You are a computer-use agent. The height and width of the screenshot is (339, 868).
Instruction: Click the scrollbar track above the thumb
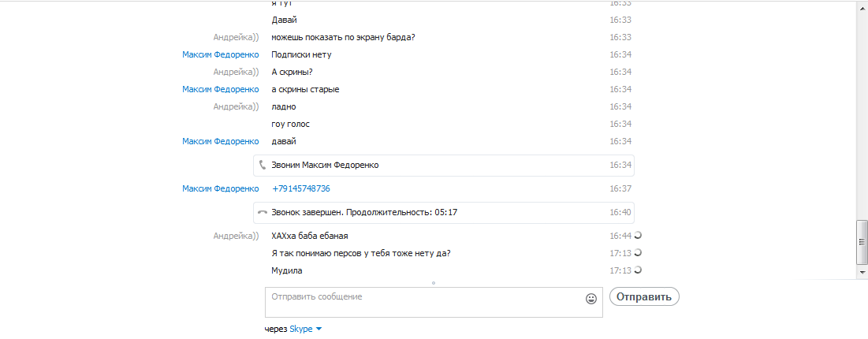pos(862,111)
